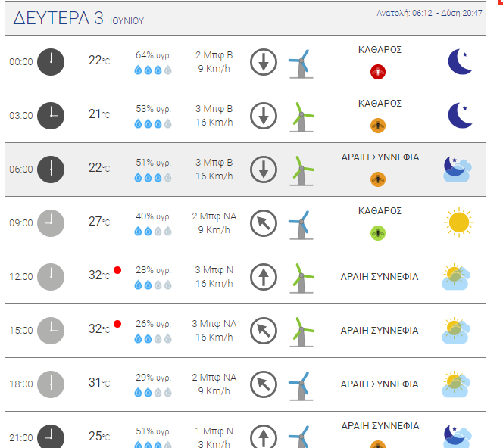Screen dimensions: 503x448
Task: Select the 21:00 forecast row time label
Action: coord(21,437)
